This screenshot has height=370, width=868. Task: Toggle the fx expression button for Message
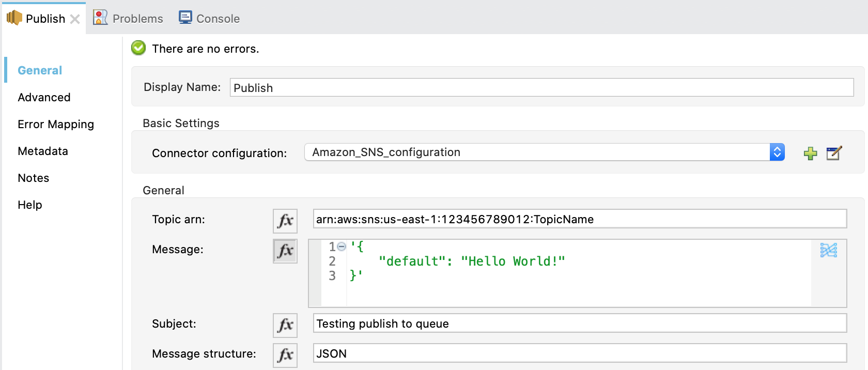pos(285,251)
